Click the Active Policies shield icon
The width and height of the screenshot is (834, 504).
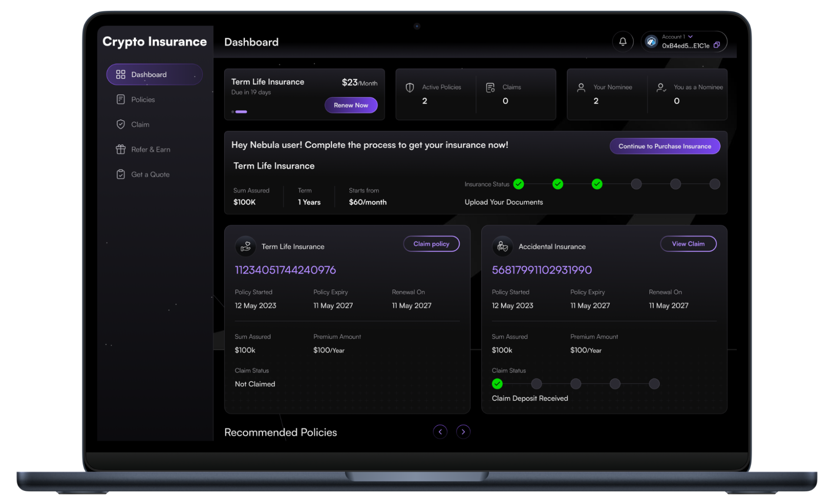[410, 87]
